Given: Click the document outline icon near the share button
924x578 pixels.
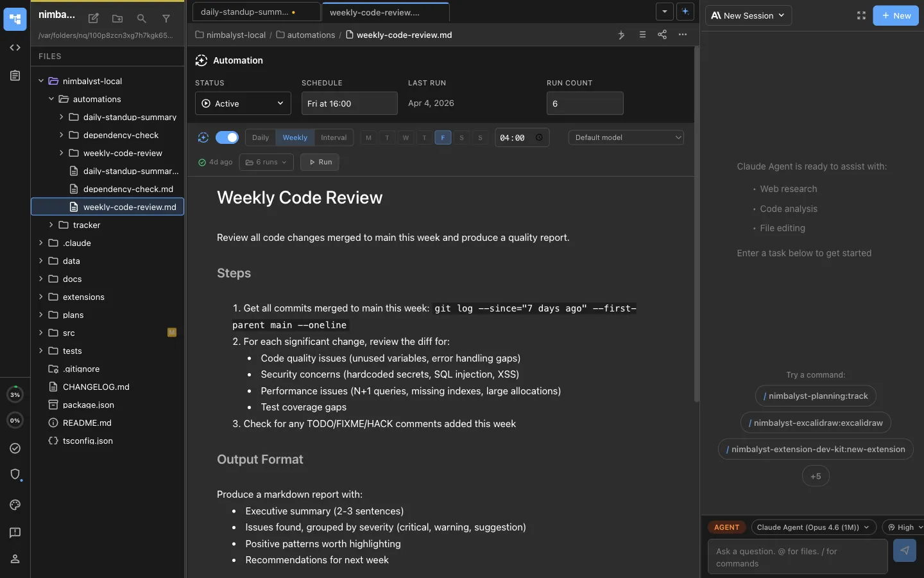Looking at the screenshot, I should (x=642, y=35).
